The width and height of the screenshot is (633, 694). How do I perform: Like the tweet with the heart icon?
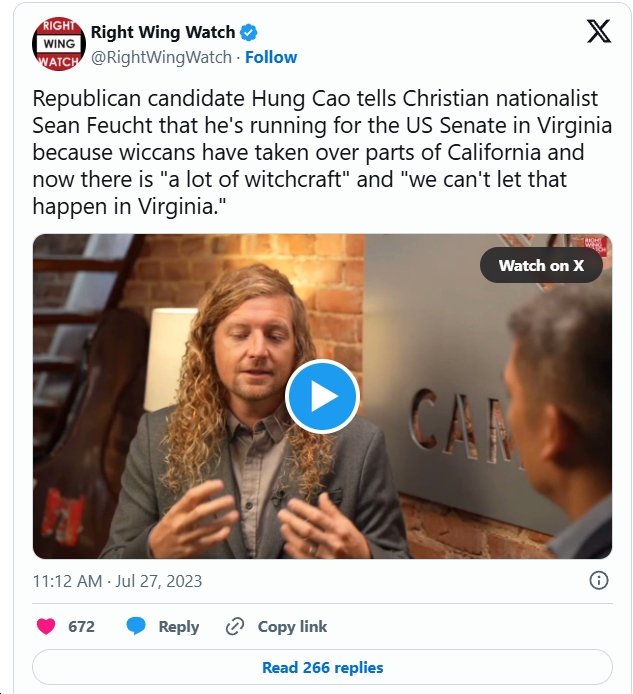[46, 627]
